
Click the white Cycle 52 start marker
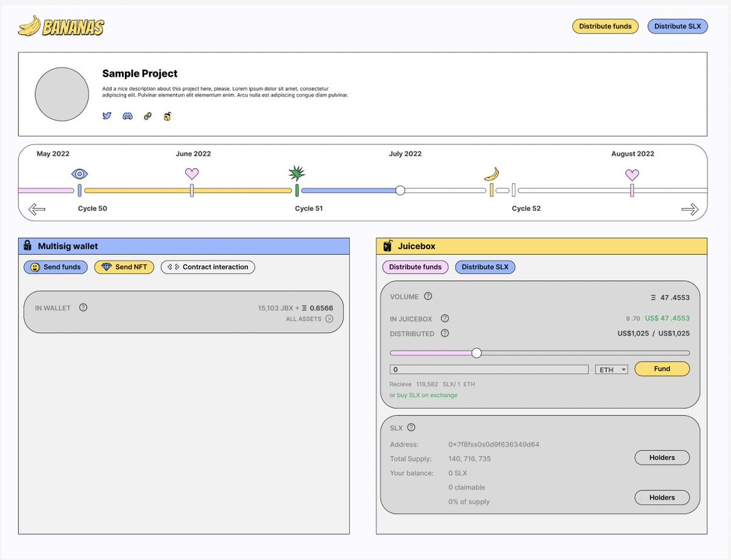pyautogui.click(x=514, y=190)
